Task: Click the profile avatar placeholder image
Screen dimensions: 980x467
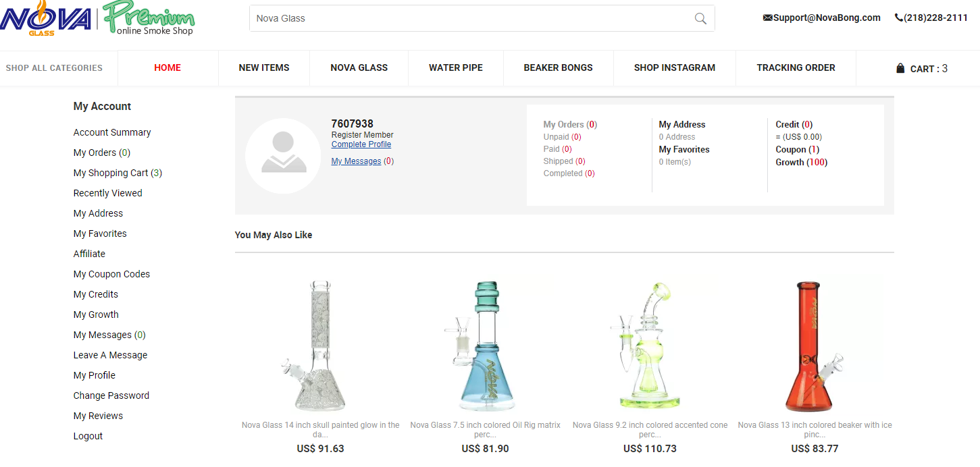Action: pos(283,156)
